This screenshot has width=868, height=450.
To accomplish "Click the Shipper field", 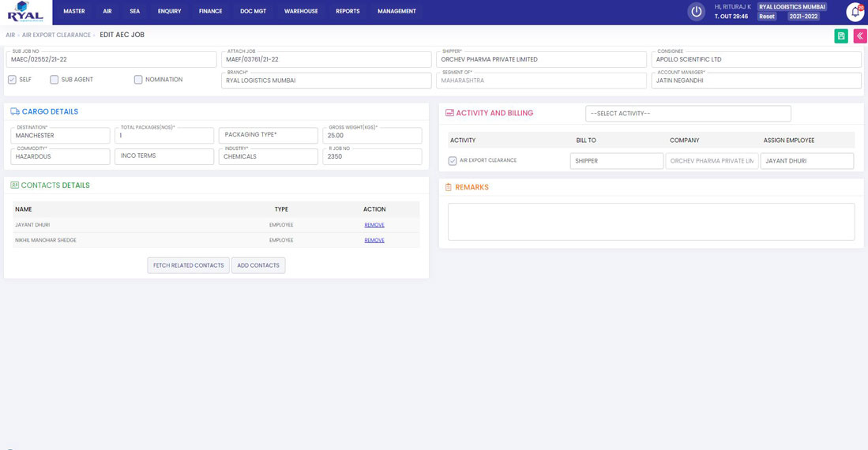I will (541, 60).
